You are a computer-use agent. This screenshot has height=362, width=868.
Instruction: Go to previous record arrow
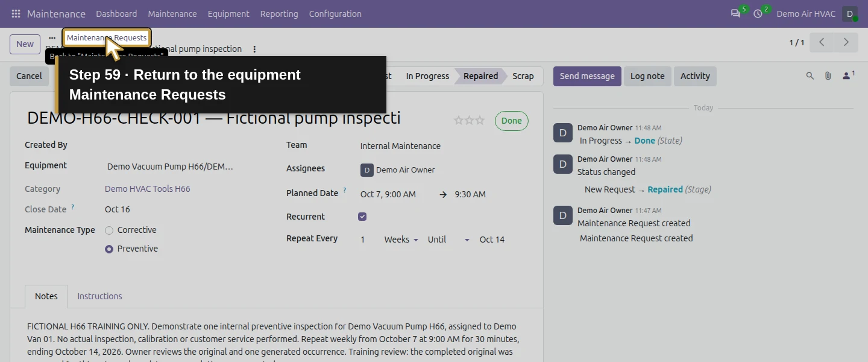(822, 42)
